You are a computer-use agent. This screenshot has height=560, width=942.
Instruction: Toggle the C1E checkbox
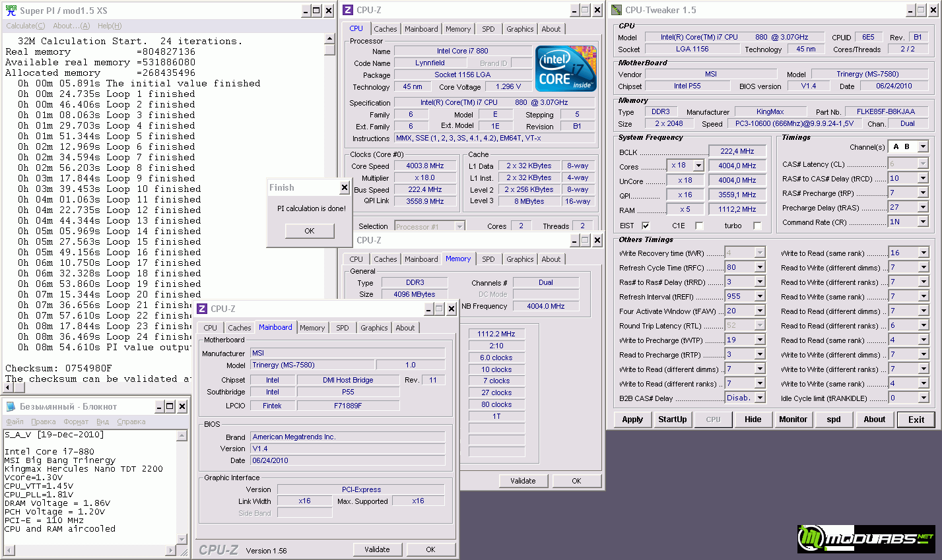click(x=699, y=226)
